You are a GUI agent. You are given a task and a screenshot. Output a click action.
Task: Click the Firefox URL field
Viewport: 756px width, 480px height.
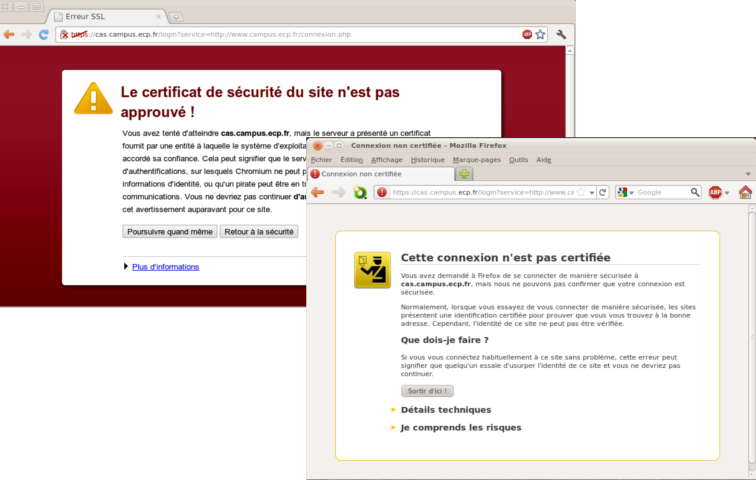483,192
